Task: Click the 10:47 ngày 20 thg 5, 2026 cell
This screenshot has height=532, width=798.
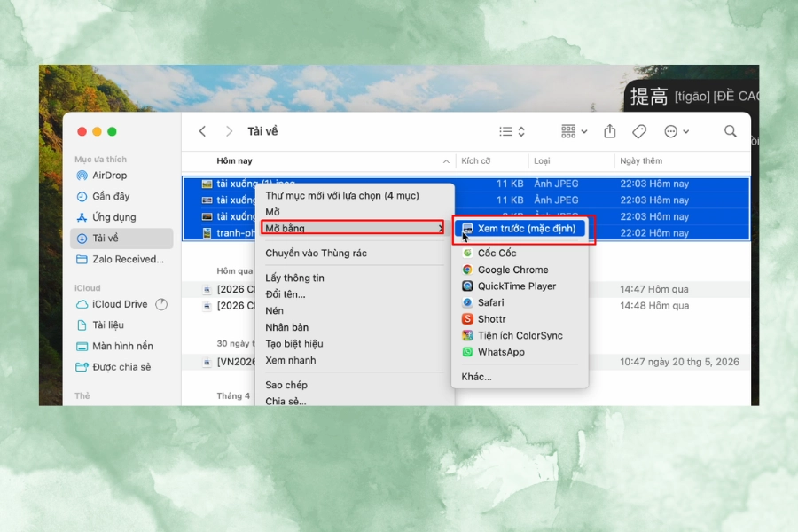Action: 679,362
